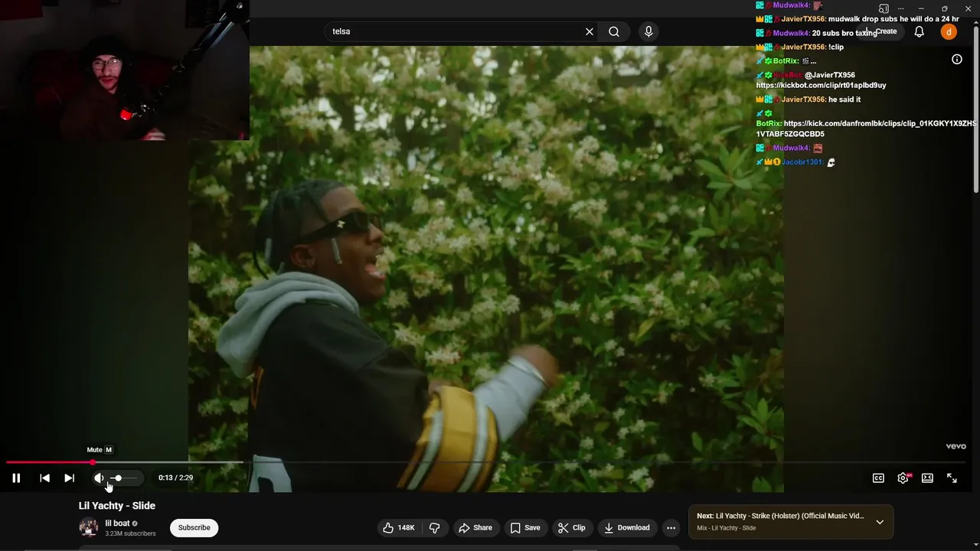The width and height of the screenshot is (980, 551).
Task: Open the 'd' account avatar menu
Action: click(949, 31)
